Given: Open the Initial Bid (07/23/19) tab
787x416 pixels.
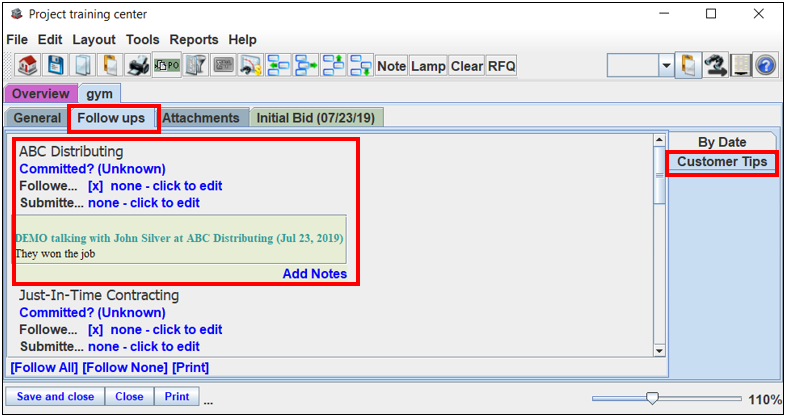Looking at the screenshot, I should click(x=316, y=118).
